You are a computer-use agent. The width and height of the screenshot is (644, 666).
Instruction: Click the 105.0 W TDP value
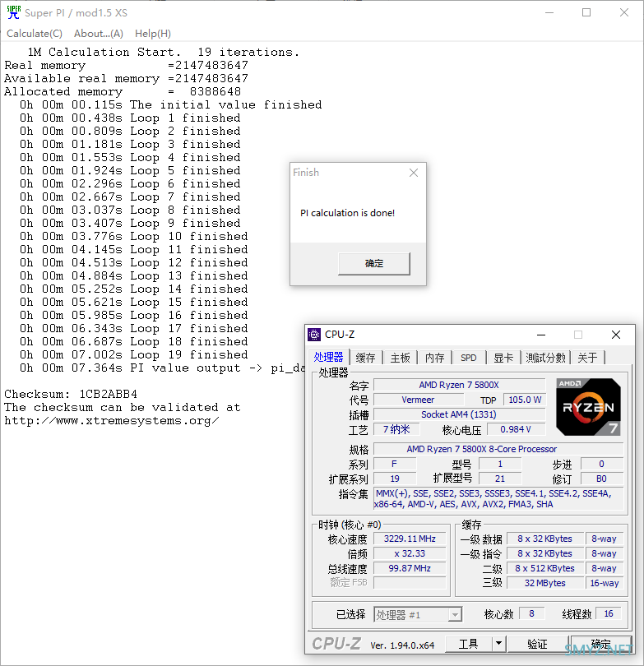pos(525,400)
